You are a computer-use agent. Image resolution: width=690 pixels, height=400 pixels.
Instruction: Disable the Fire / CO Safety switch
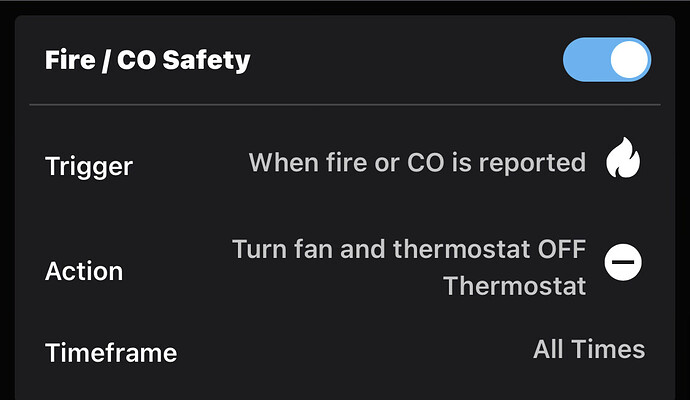(x=607, y=60)
